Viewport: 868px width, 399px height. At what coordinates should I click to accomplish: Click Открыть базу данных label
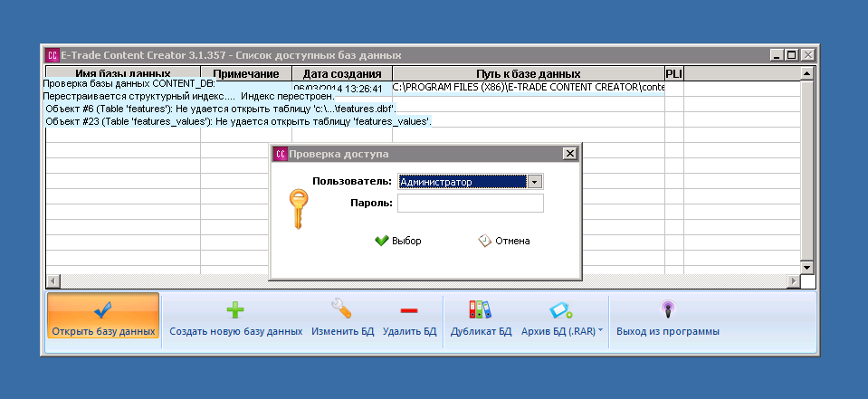coord(103,331)
